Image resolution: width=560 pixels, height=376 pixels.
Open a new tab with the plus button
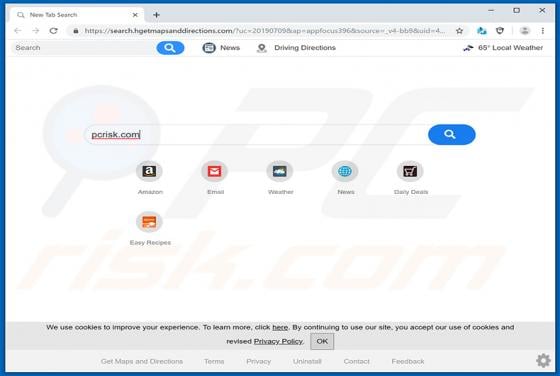tap(156, 15)
